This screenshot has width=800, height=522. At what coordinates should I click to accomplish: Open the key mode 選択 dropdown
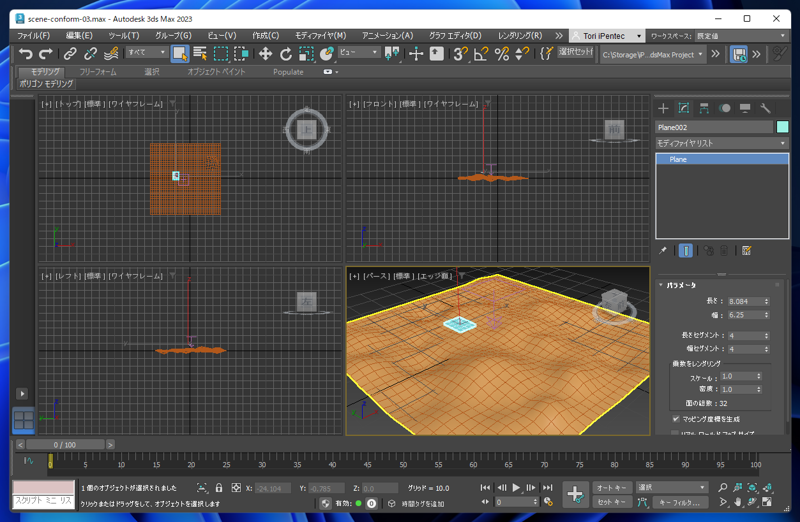[672, 487]
